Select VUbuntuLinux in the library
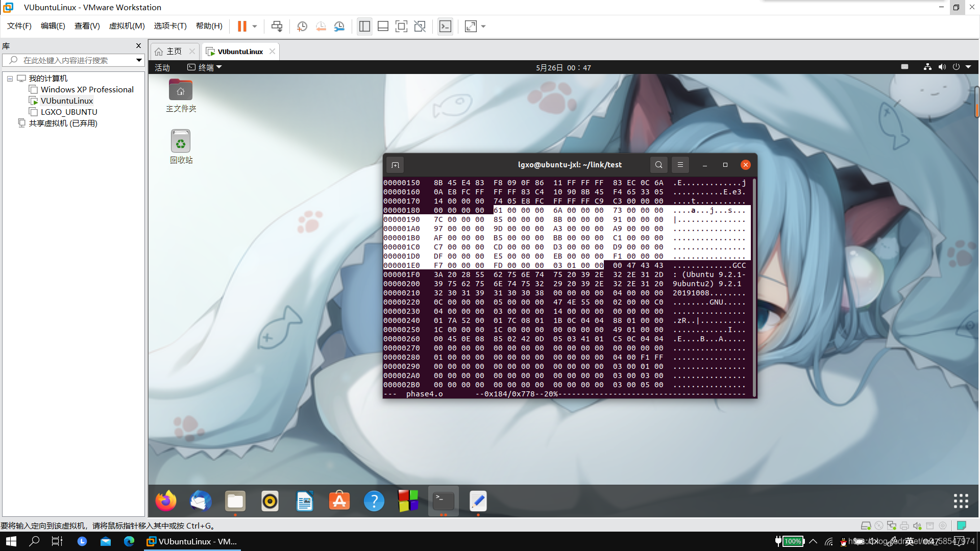Screen dimensions: 980x551 66,101
